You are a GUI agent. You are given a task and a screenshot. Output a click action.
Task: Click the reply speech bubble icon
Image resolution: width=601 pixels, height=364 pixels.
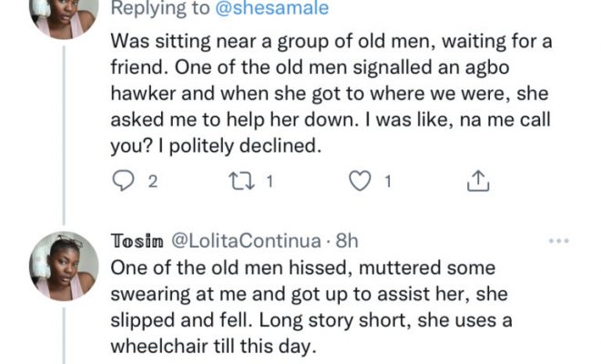[123, 182]
